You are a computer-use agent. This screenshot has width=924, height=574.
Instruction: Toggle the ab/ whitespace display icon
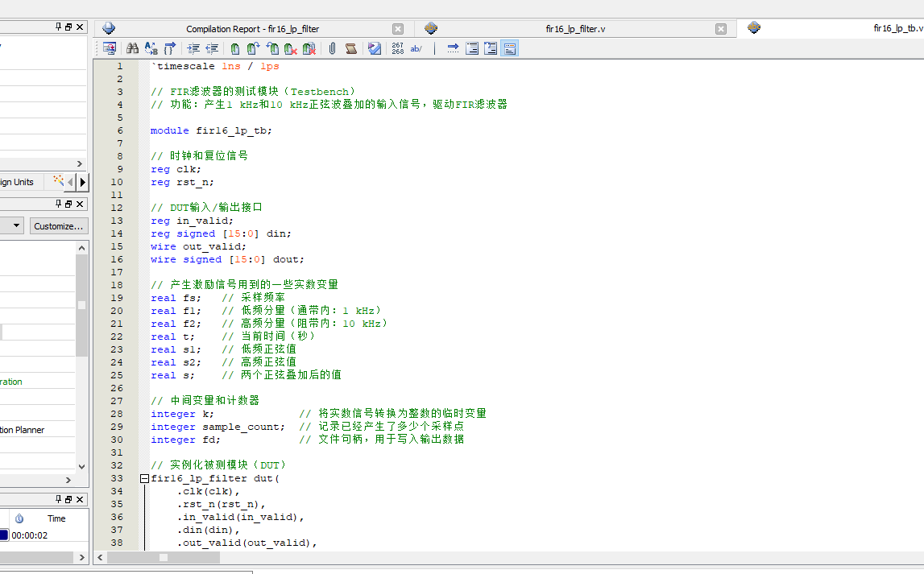point(416,48)
